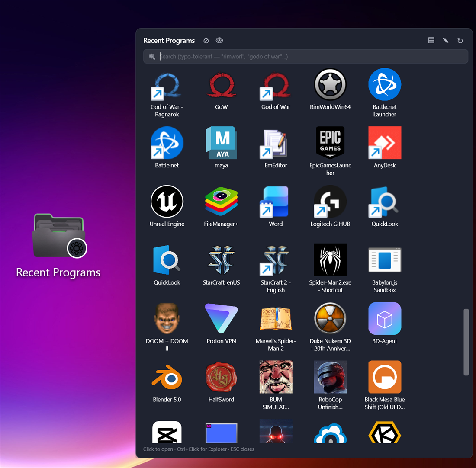Screen dimensions: 476x468
Task: Click the circle-slash icon beside title
Action: point(206,41)
